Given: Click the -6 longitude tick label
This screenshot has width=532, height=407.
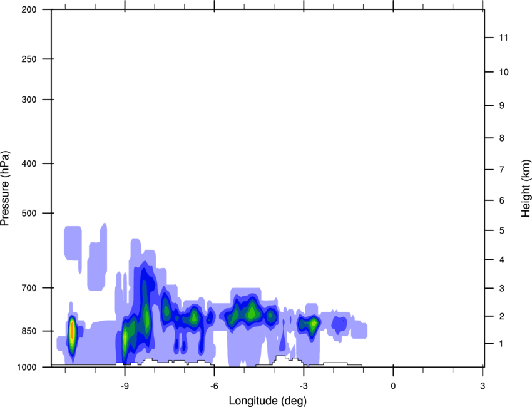Looking at the screenshot, I should click(x=214, y=386).
